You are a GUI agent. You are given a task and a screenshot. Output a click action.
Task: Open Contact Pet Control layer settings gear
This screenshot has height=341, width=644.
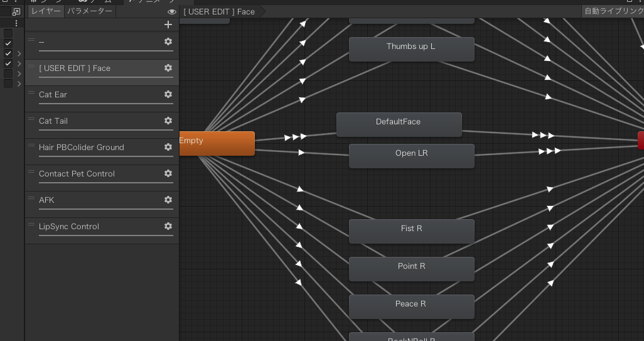coord(168,173)
